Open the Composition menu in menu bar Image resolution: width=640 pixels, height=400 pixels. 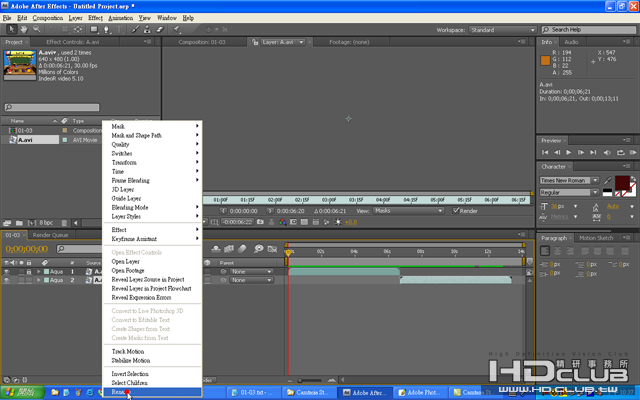(48, 18)
